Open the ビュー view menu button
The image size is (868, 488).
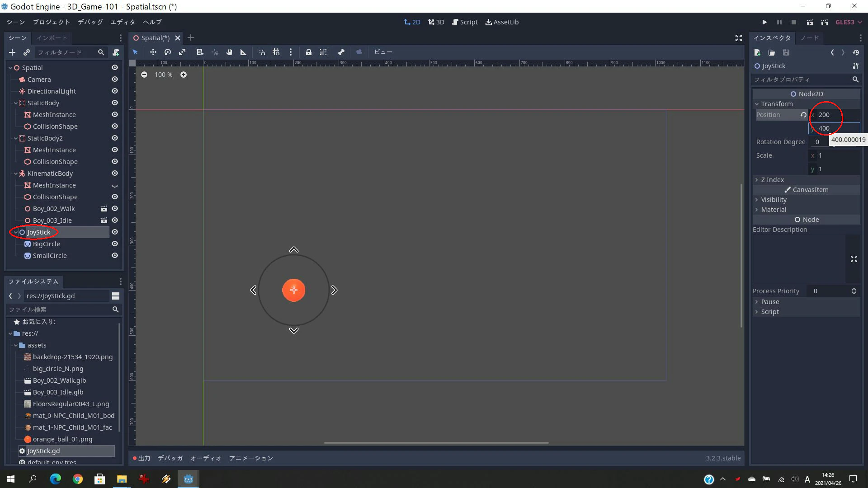pos(383,52)
